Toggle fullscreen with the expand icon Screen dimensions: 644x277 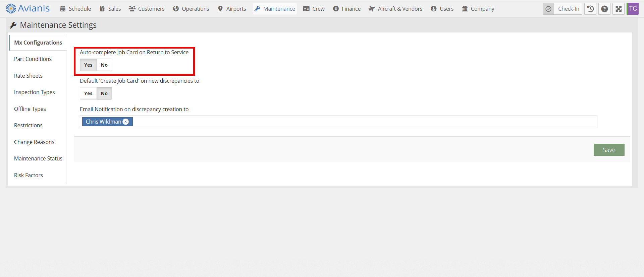(619, 9)
